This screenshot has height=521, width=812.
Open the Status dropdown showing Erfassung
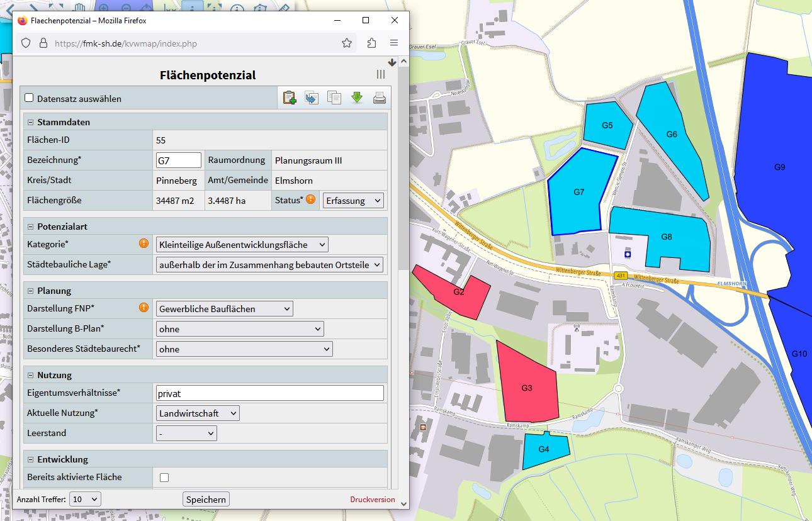click(353, 201)
